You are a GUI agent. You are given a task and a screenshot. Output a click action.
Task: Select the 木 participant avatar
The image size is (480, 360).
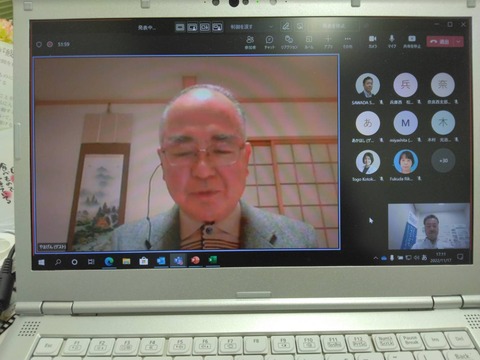click(443, 123)
